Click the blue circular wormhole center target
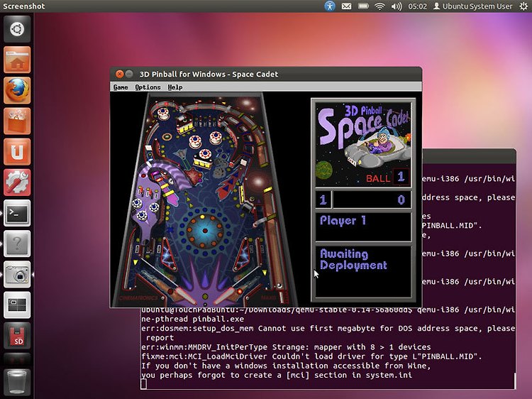Viewport: 532px width, 399px height. [x=205, y=231]
